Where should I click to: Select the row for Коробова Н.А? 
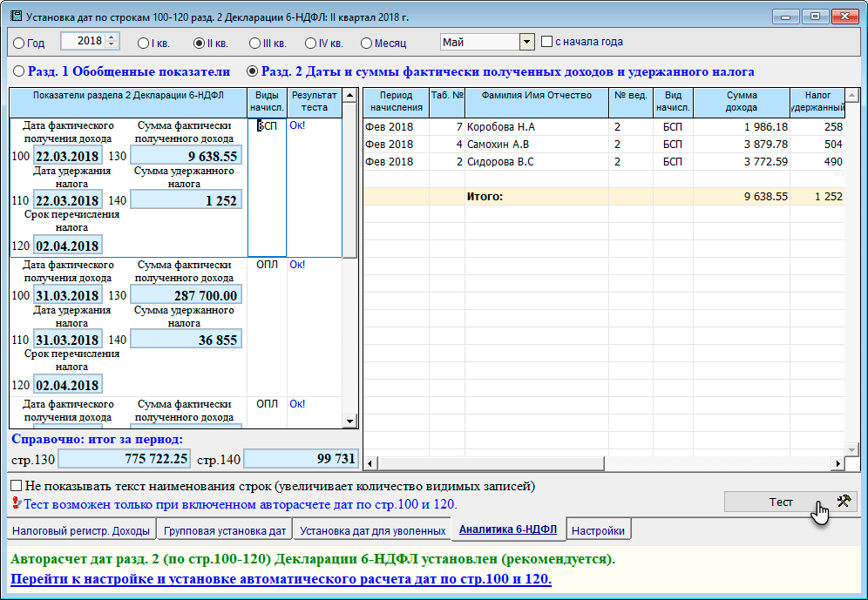click(603, 126)
